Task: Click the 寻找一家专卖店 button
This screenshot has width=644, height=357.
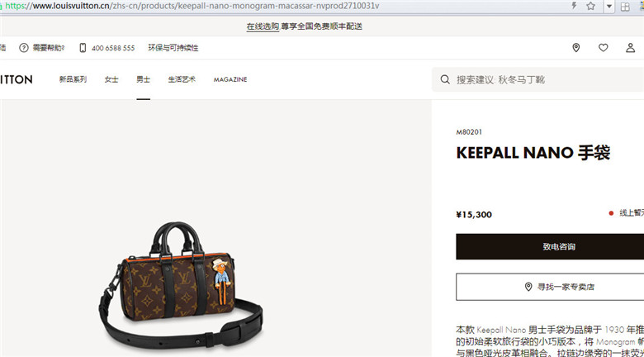Action: click(550, 287)
